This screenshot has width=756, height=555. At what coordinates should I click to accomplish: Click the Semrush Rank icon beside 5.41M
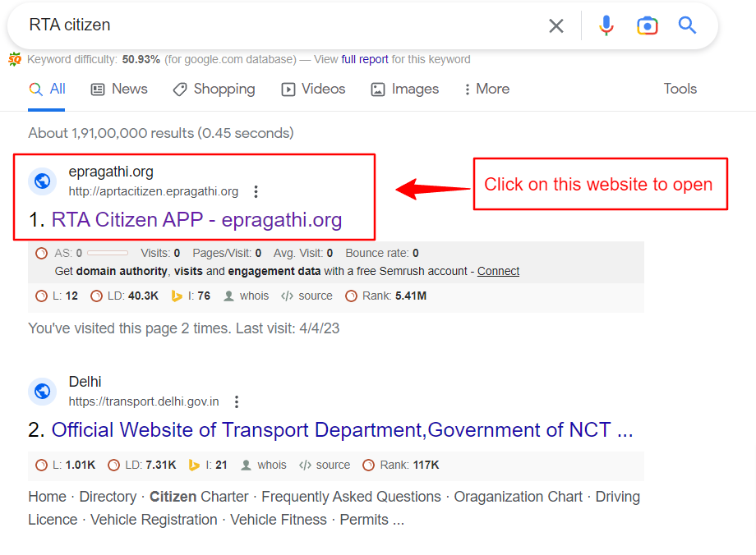[352, 296]
